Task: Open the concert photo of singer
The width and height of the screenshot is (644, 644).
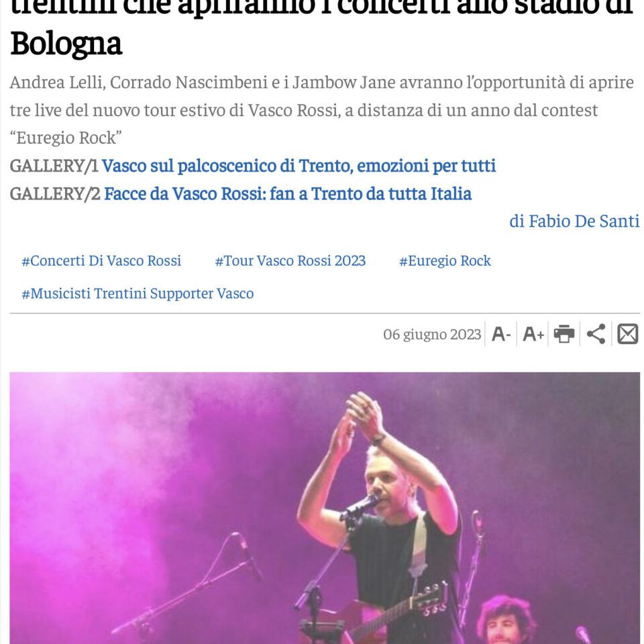Action: (325, 508)
